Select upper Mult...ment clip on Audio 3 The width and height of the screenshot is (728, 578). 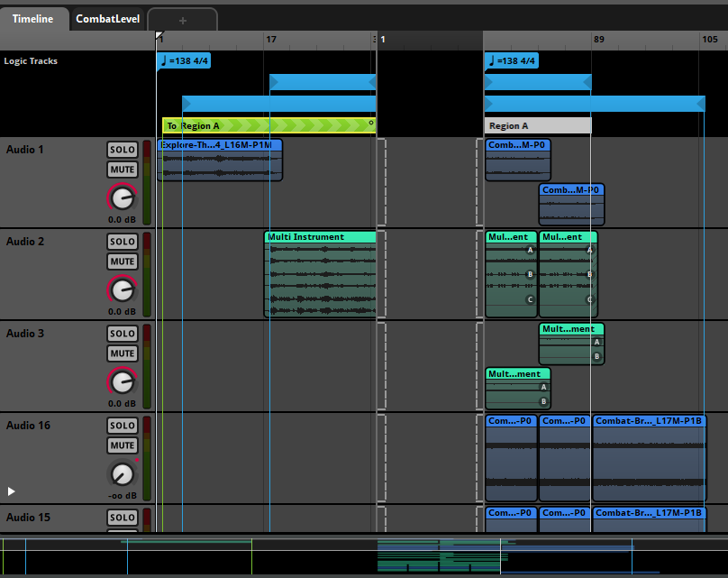(571, 344)
